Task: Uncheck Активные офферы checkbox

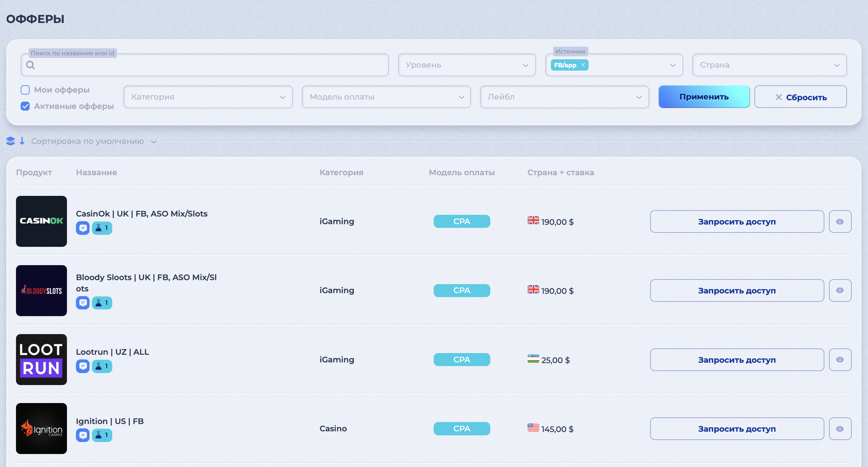Action: [x=25, y=106]
